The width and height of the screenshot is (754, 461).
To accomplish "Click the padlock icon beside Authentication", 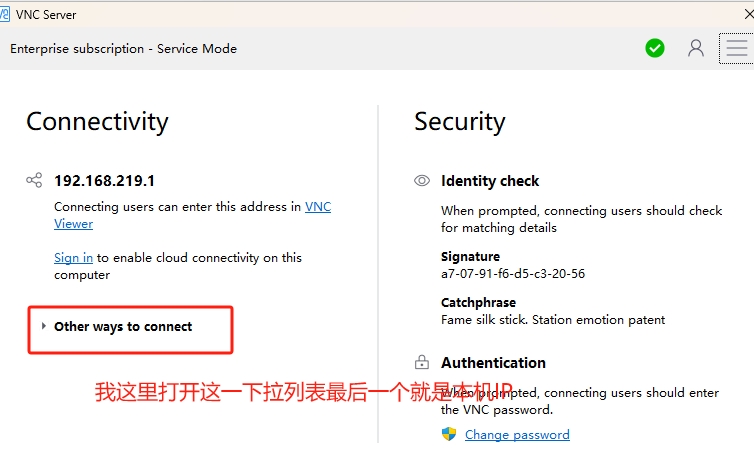I will (422, 363).
